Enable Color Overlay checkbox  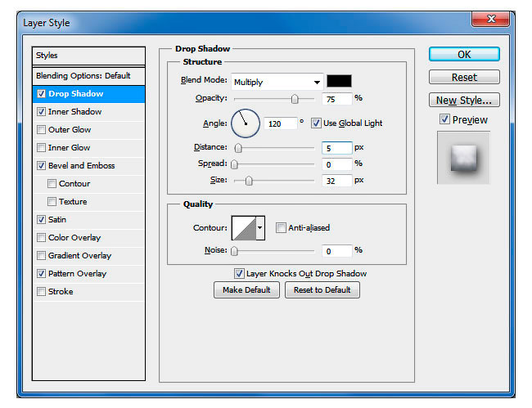coord(42,238)
